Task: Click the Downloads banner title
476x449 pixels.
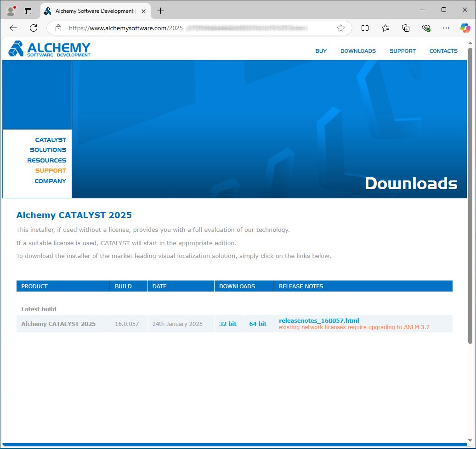Action: [x=411, y=184]
